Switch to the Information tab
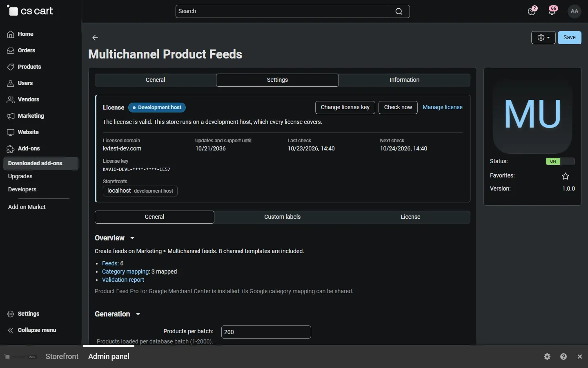Image resolution: width=588 pixels, height=368 pixels. [x=404, y=80]
